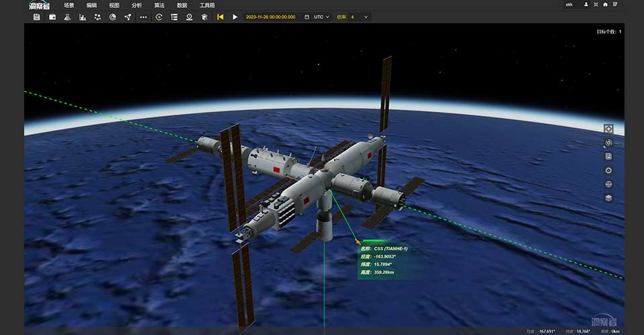Open the 场景 menu

[x=69, y=5]
